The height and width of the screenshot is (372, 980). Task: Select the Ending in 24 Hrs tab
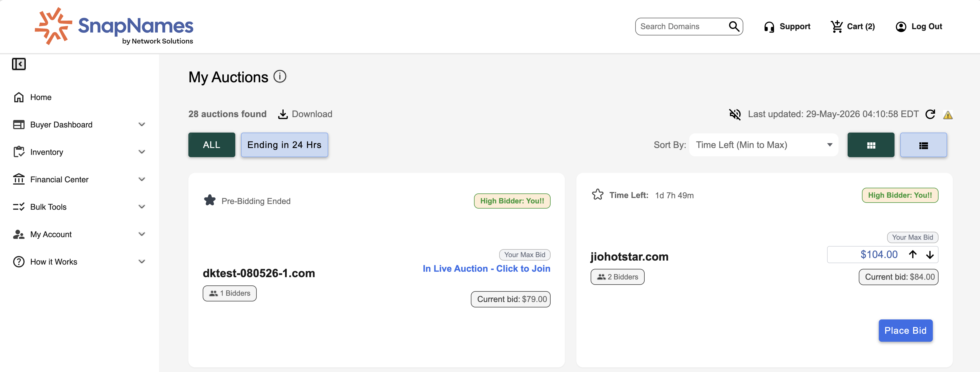point(284,145)
